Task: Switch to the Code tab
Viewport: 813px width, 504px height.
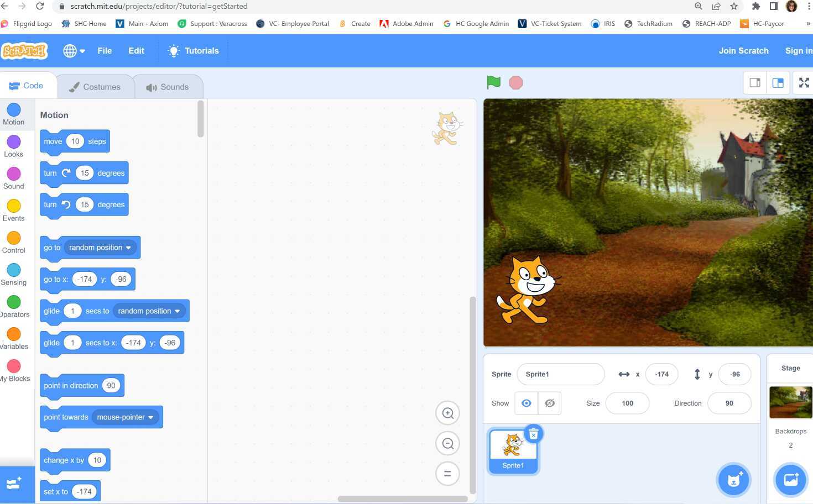Action: (x=27, y=86)
